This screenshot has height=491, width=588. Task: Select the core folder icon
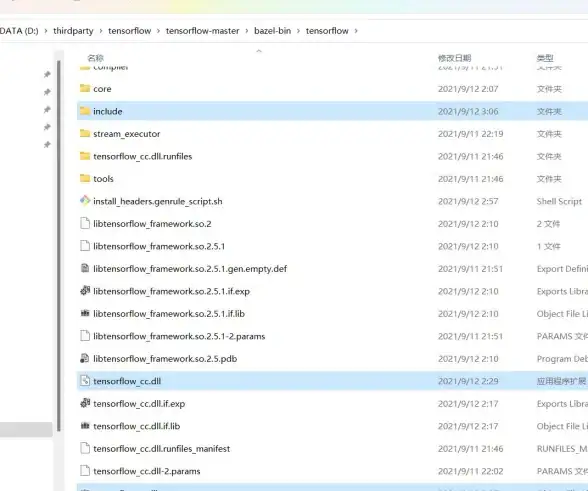coord(85,88)
